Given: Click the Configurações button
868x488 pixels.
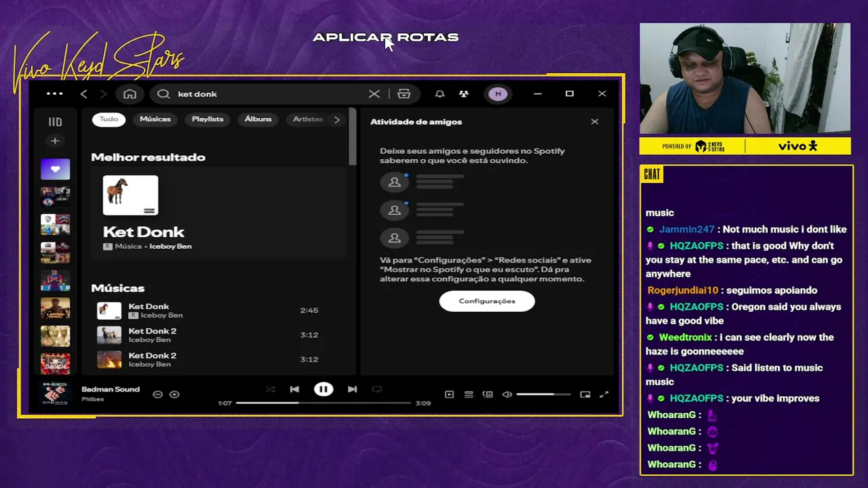Looking at the screenshot, I should [x=487, y=301].
